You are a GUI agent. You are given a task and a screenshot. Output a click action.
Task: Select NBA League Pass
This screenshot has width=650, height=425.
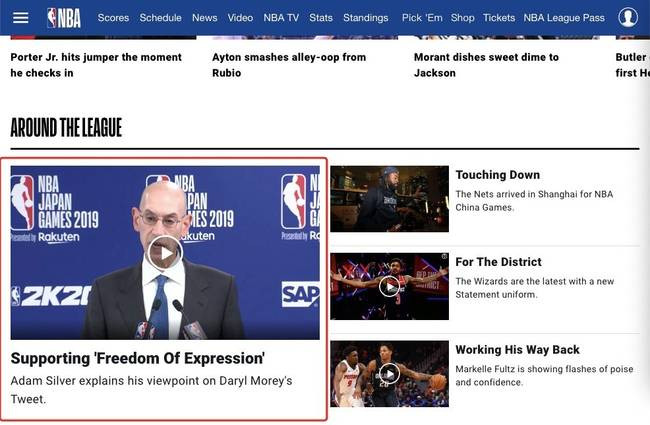coord(564,18)
